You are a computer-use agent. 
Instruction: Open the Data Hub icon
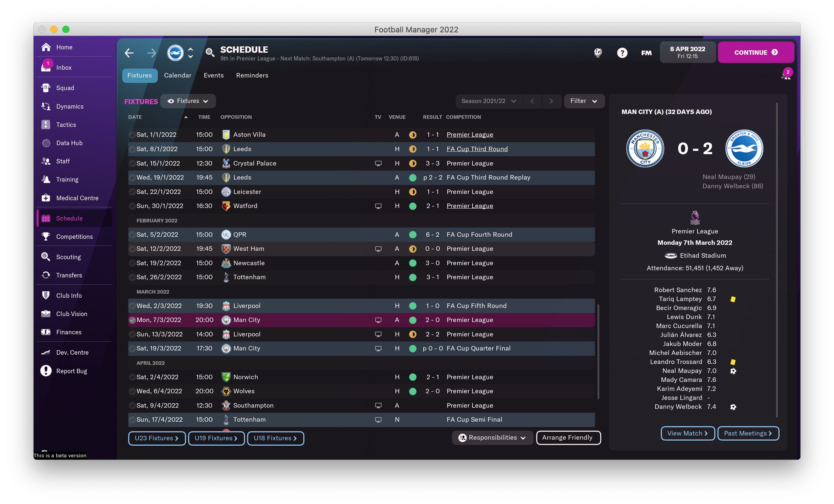click(x=46, y=143)
